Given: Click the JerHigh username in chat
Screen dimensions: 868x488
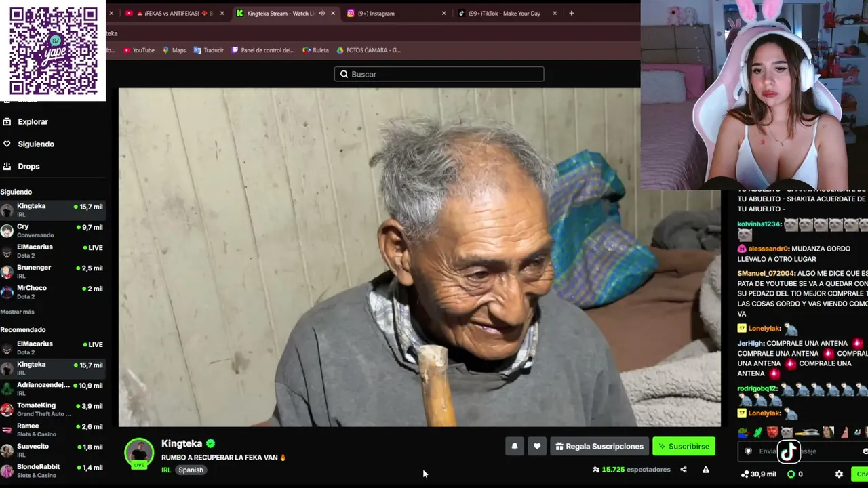Looking at the screenshot, I should tap(751, 344).
